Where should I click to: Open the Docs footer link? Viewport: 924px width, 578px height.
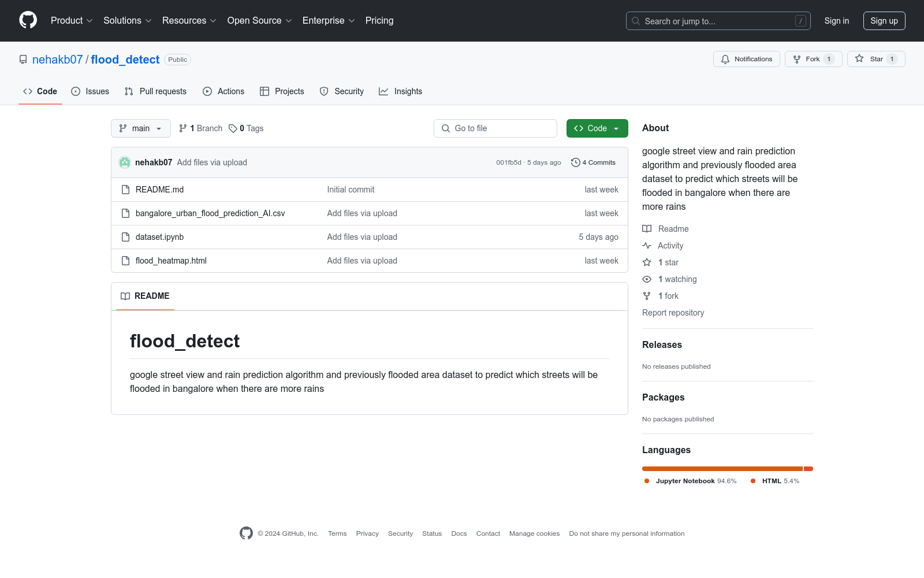pos(459,533)
